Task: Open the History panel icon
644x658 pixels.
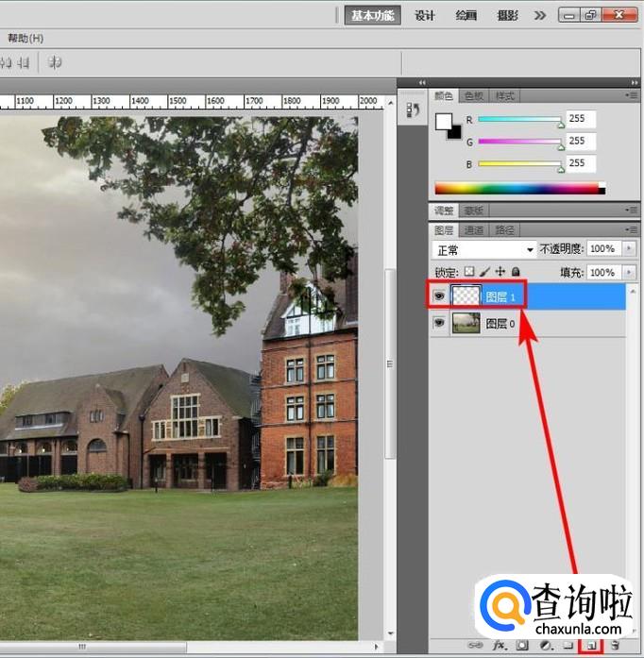Action: click(413, 110)
